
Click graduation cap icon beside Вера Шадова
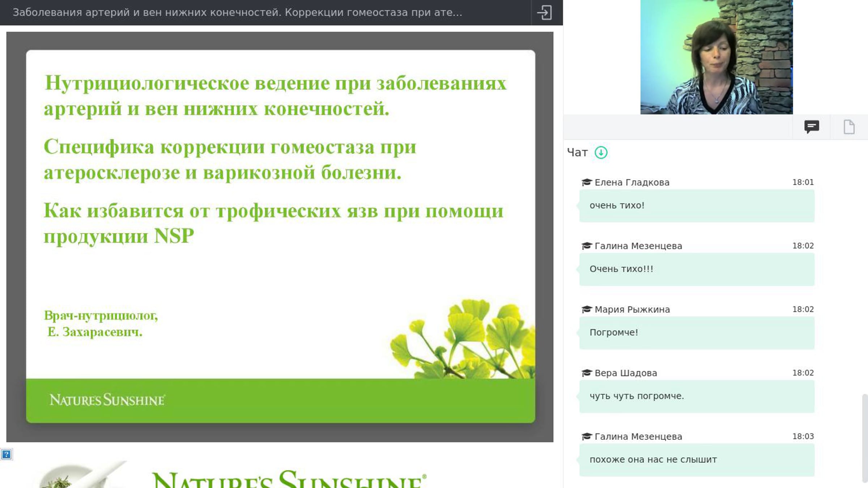(x=586, y=373)
